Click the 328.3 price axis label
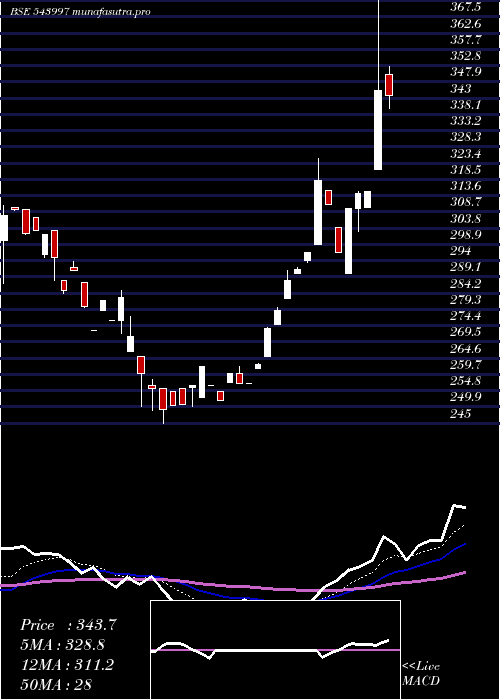This screenshot has width=500, height=700. tap(466, 138)
